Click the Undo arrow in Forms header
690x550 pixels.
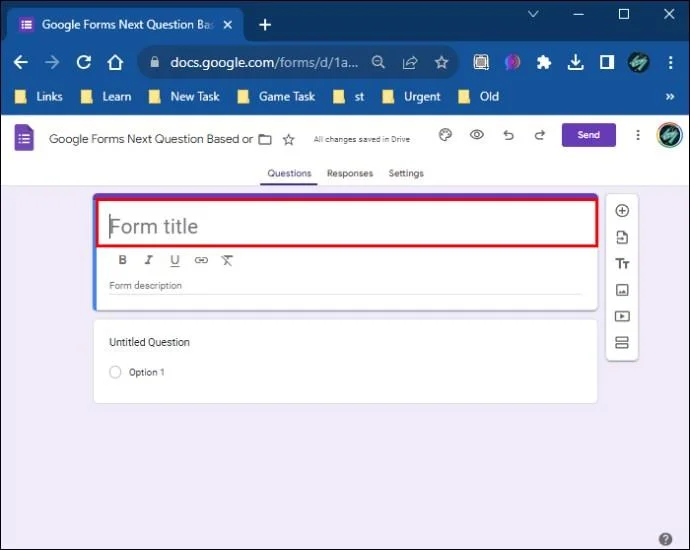click(x=508, y=135)
